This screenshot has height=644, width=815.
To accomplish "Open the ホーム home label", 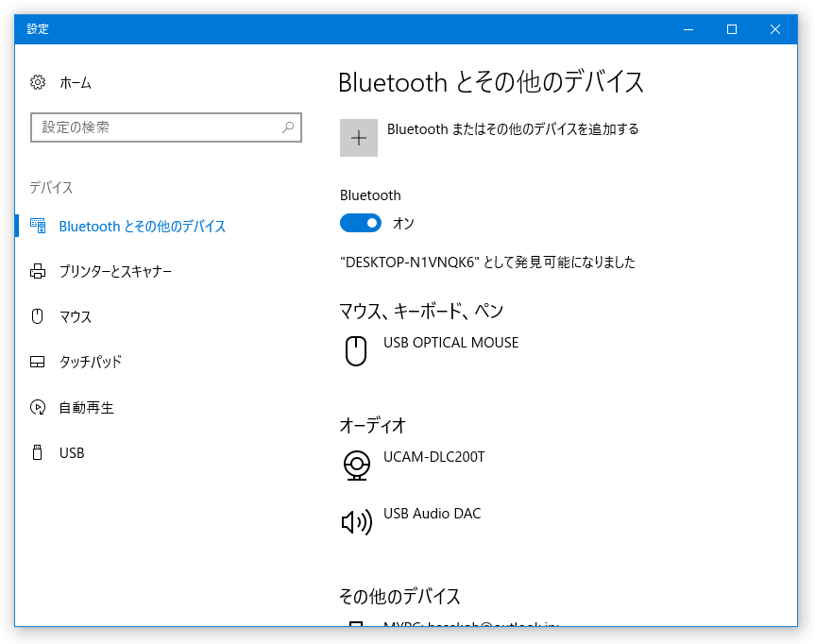I will click(76, 83).
